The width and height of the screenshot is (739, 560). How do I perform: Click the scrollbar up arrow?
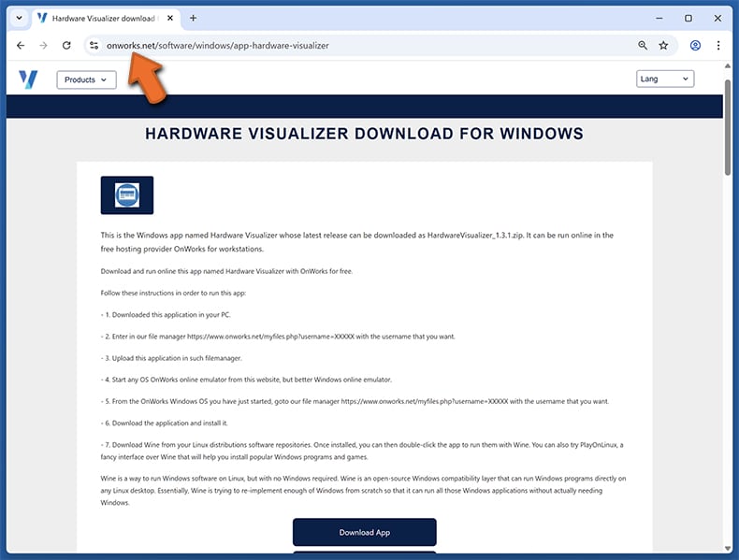click(728, 66)
